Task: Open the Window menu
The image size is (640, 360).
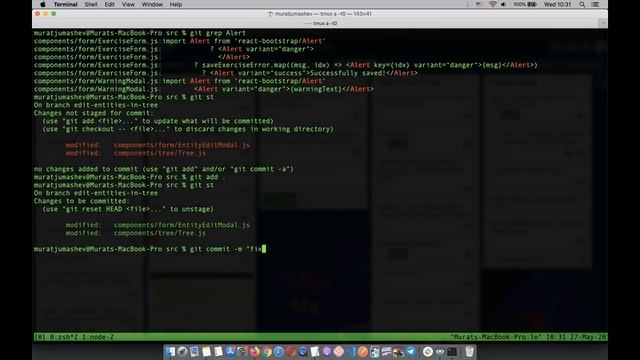Action: 152,4
